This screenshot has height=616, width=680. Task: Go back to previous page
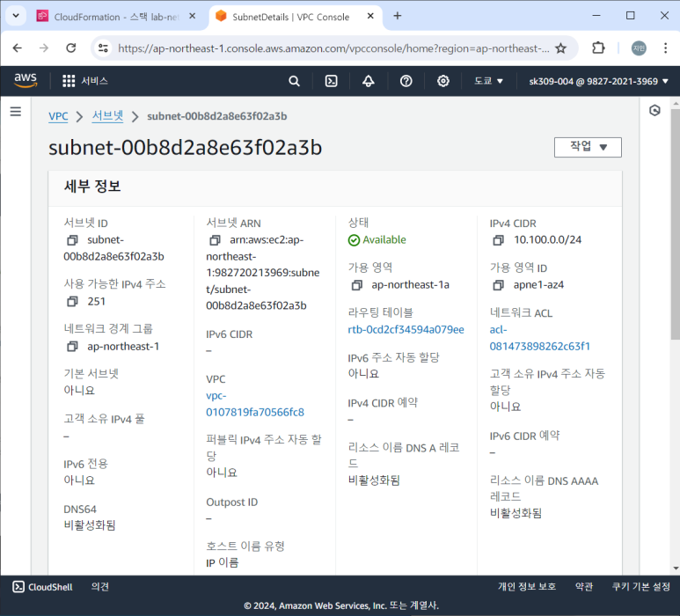[x=18, y=48]
